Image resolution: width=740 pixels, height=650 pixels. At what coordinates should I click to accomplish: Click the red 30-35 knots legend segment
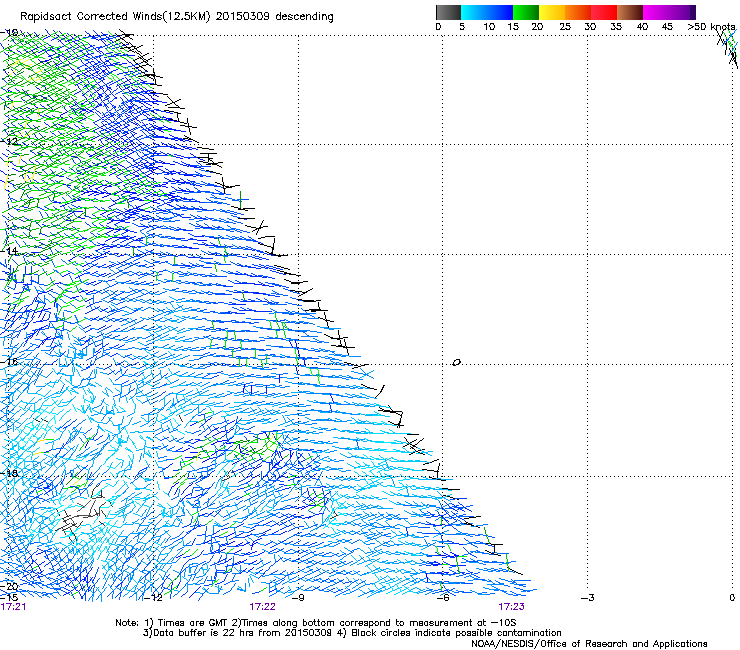click(x=604, y=12)
